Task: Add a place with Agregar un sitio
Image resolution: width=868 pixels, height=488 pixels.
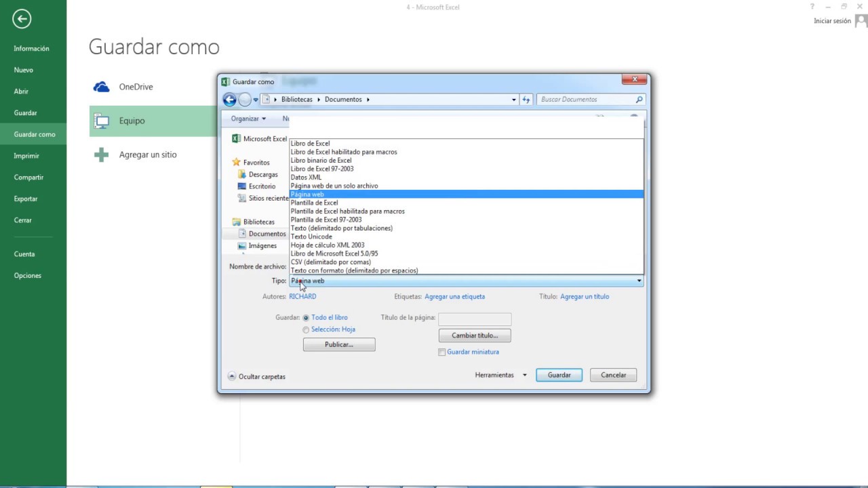Action: pyautogui.click(x=153, y=155)
